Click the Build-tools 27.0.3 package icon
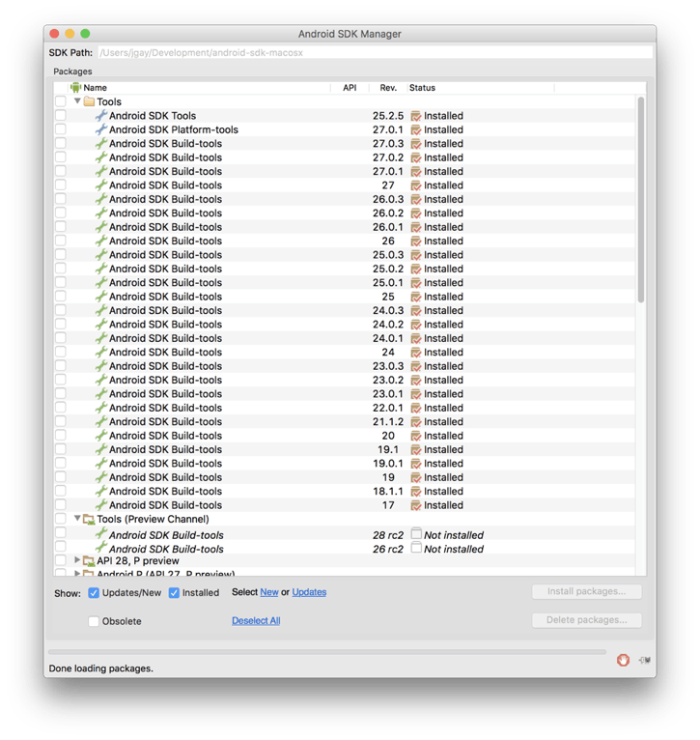Screen dimensions: 700x740 (x=100, y=144)
